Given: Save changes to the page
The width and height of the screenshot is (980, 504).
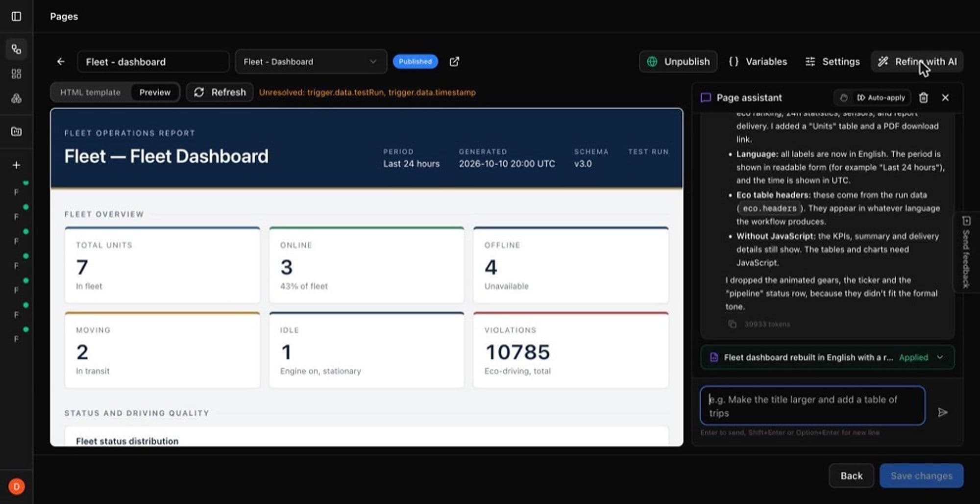Looking at the screenshot, I should (x=921, y=476).
